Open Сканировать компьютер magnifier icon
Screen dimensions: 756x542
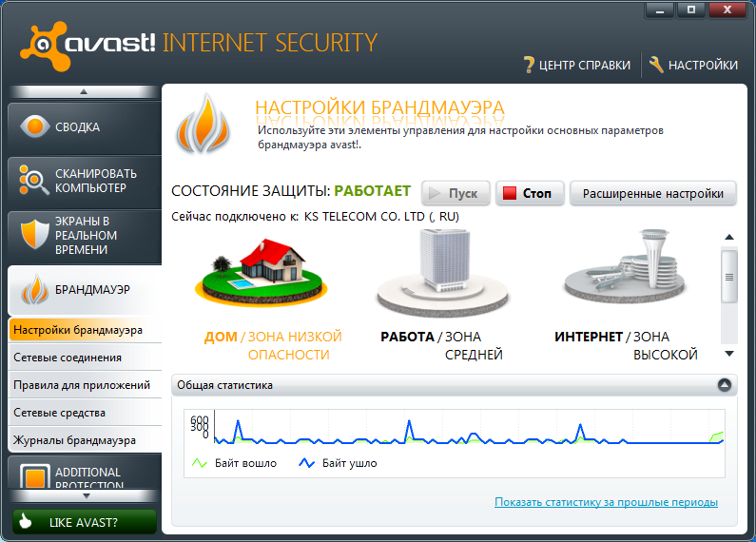33,180
